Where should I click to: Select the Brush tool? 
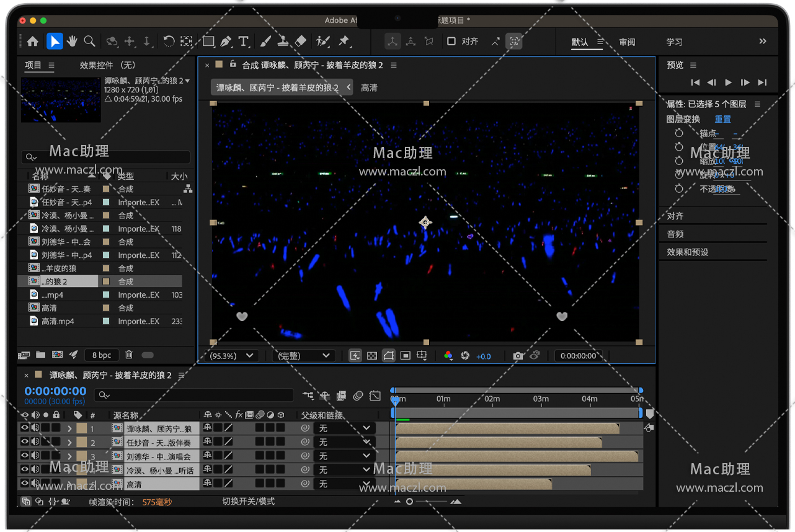(x=265, y=42)
